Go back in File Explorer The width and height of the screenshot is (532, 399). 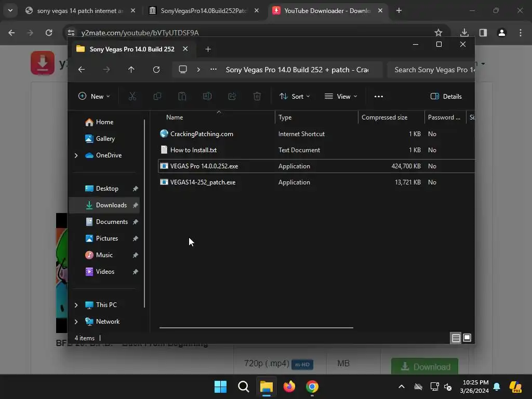[x=82, y=70]
